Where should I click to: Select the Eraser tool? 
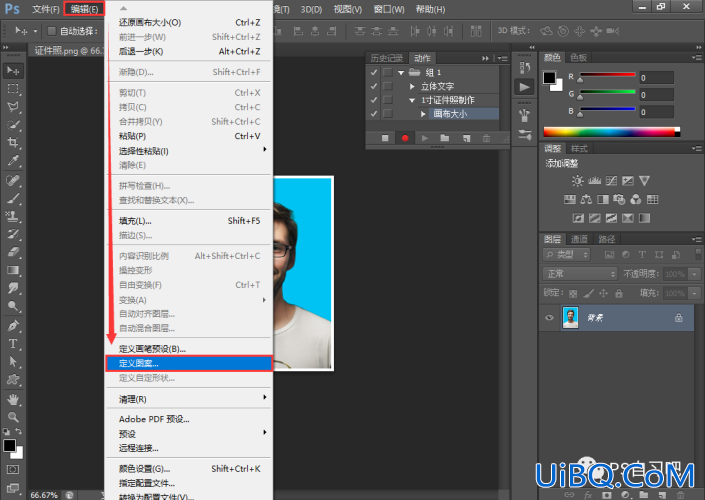(13, 252)
